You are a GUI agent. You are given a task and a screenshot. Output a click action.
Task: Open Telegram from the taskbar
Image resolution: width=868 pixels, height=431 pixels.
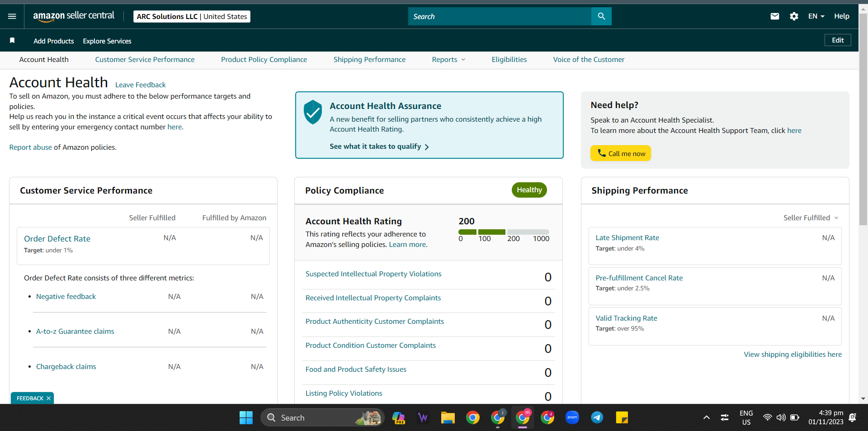tap(597, 417)
